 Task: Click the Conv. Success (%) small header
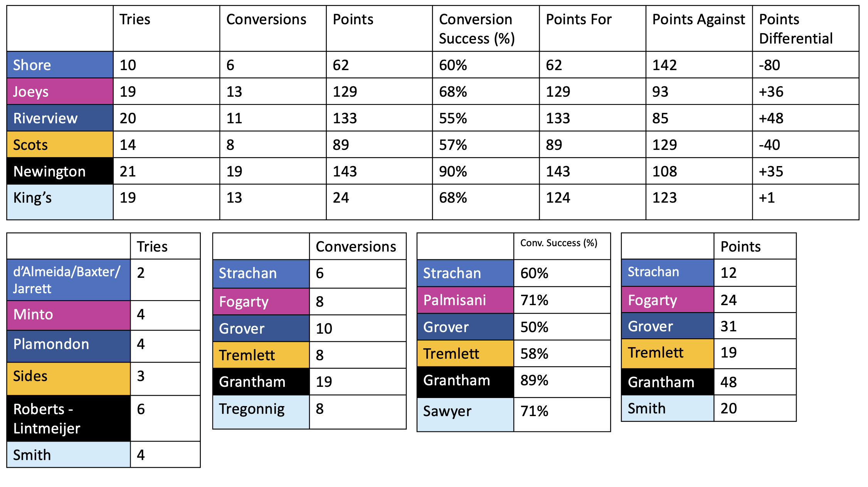click(x=562, y=246)
